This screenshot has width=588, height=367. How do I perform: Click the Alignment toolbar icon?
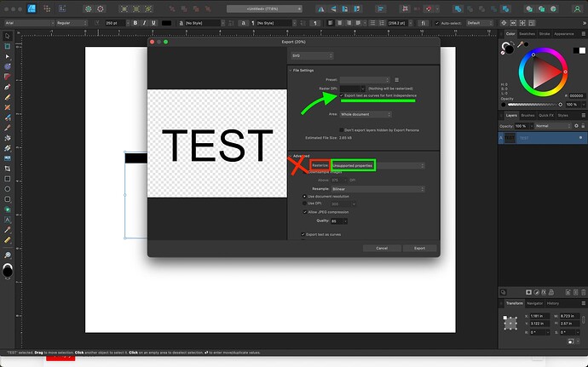tap(381, 9)
